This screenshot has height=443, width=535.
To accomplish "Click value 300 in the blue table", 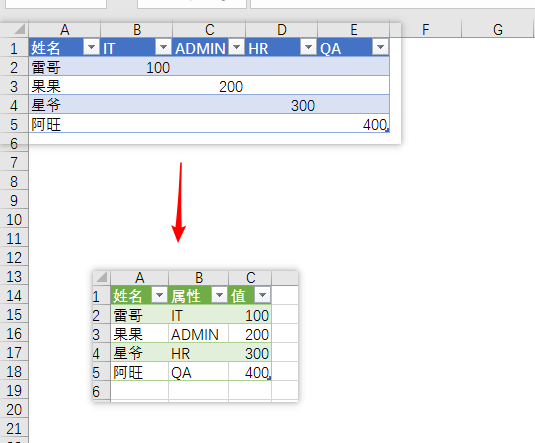I will click(x=281, y=105).
